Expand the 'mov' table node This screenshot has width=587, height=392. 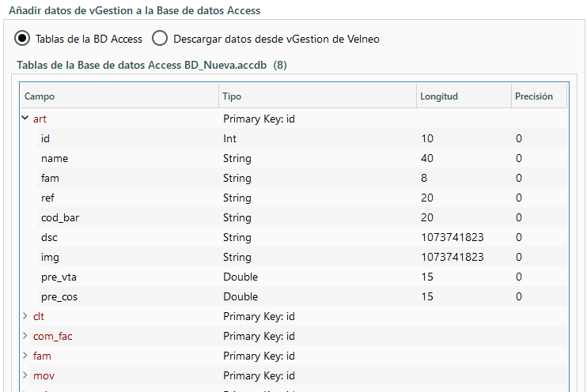[25, 375]
